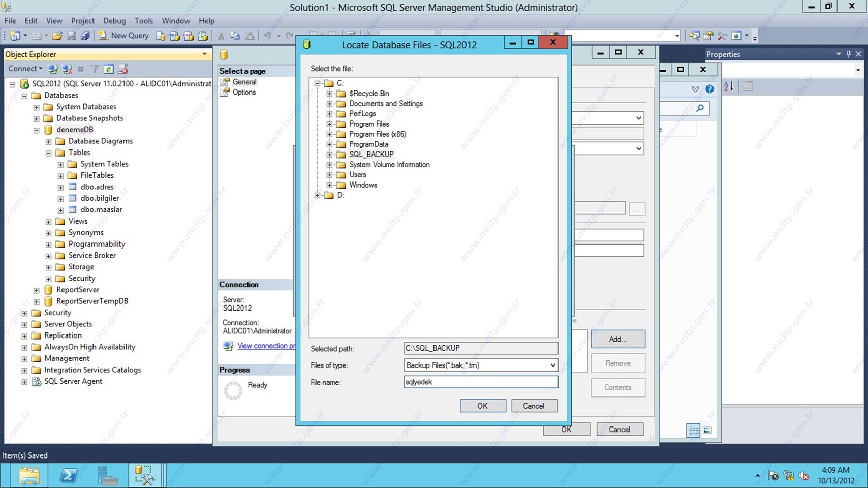Click the wrench tools icon in main toolbar

722,36
